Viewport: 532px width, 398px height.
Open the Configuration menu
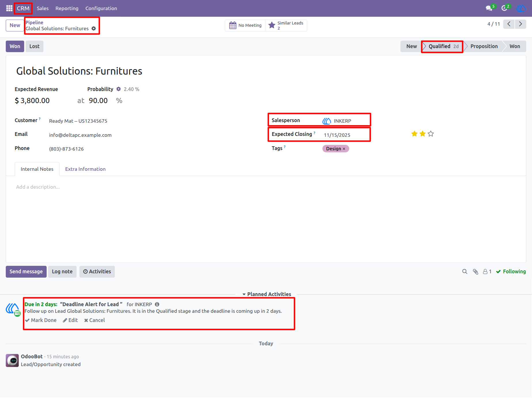(101, 8)
